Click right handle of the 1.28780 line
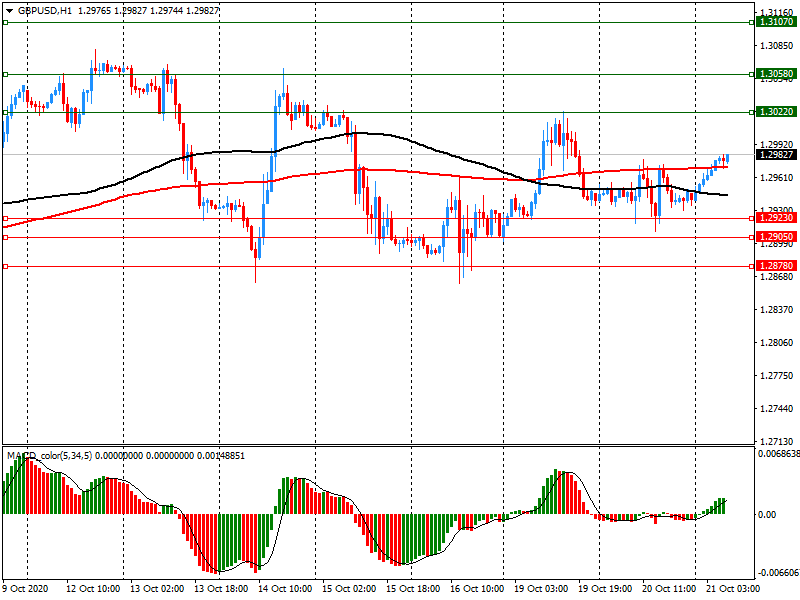800x600 pixels. [x=752, y=266]
